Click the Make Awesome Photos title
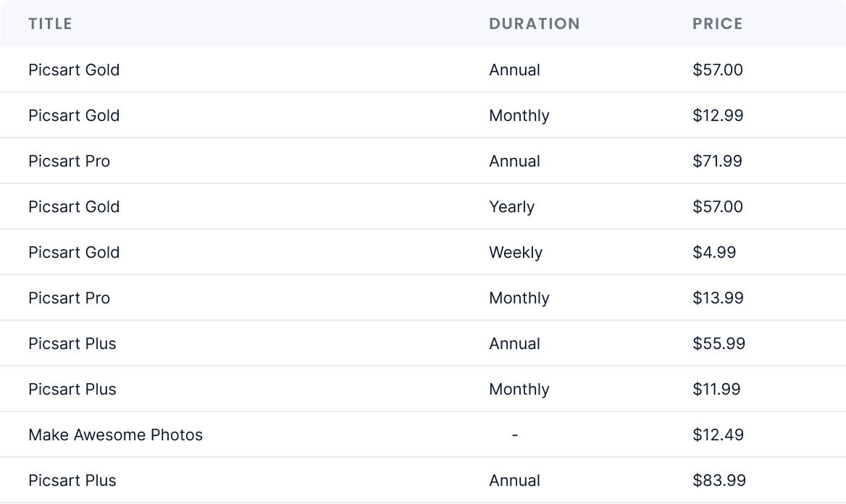Viewport: 846px width, 504px height. [x=115, y=435]
